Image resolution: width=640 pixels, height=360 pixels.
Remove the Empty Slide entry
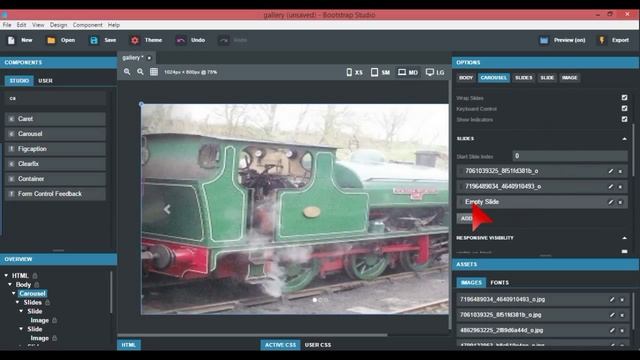click(x=620, y=202)
